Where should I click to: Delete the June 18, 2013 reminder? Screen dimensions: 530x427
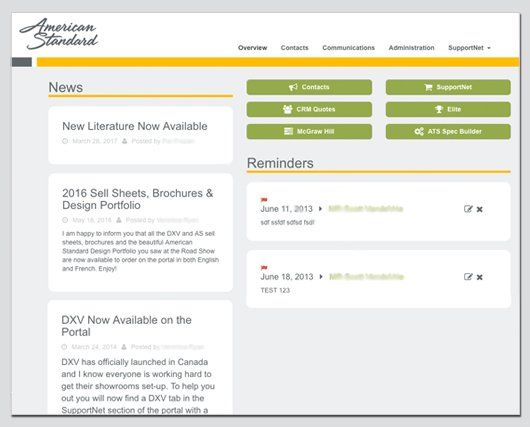[479, 277]
